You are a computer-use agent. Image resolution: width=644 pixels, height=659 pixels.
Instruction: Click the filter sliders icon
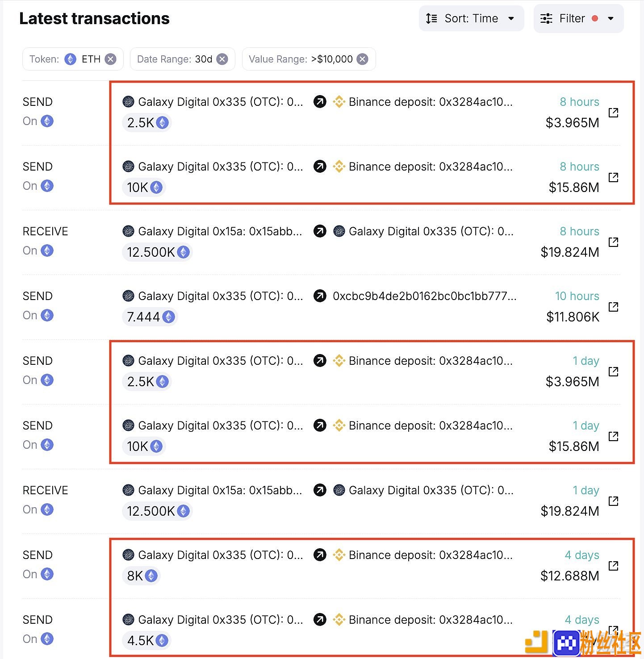click(546, 18)
